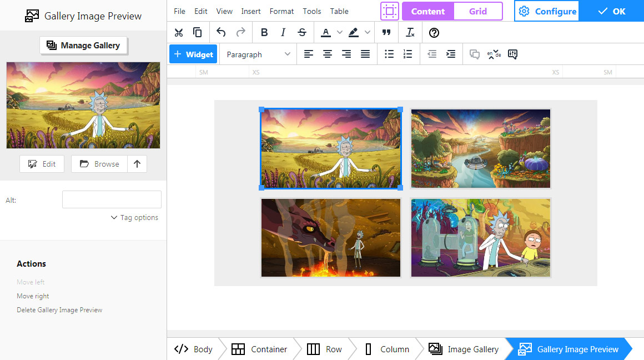Select the Body breadcrumb

click(x=193, y=349)
